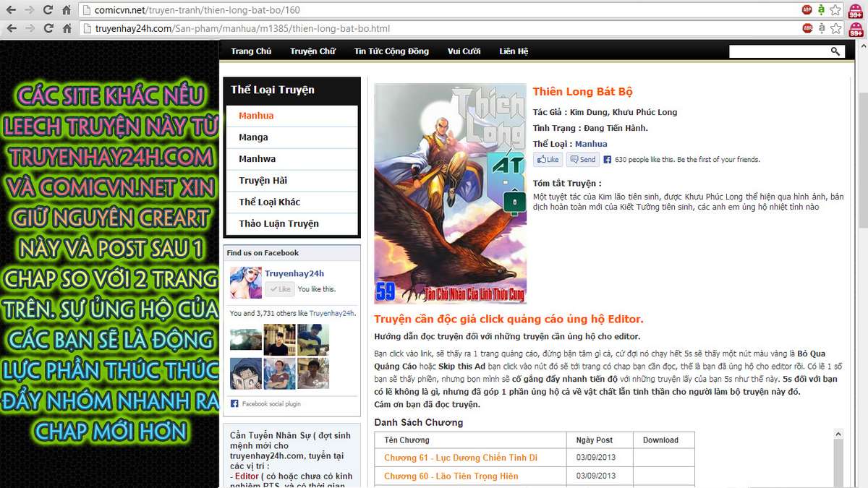
Task: Click the Download column header
Action: pos(660,440)
